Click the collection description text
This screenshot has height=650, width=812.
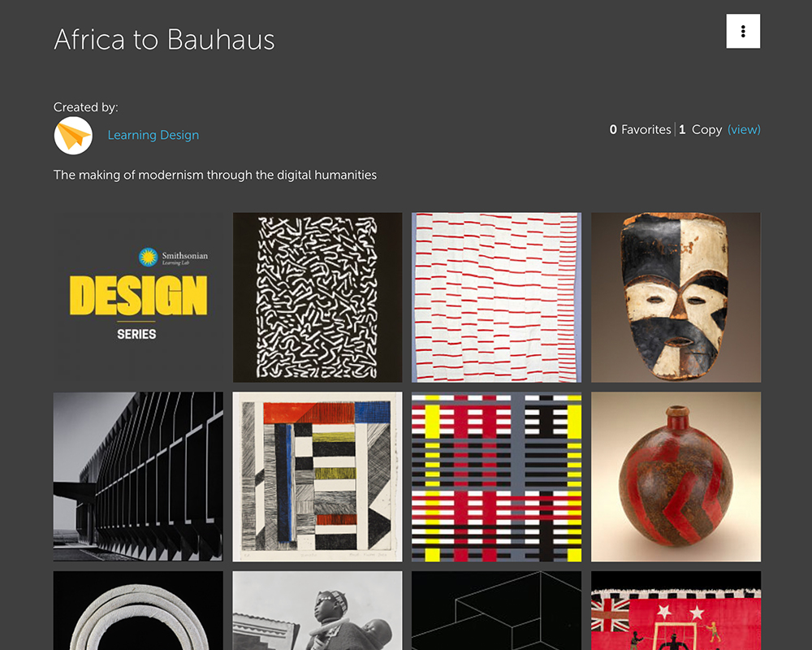[215, 175]
